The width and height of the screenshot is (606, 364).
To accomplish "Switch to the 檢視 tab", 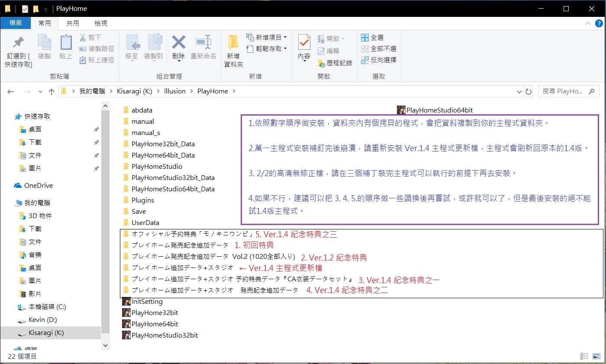I will click(100, 23).
